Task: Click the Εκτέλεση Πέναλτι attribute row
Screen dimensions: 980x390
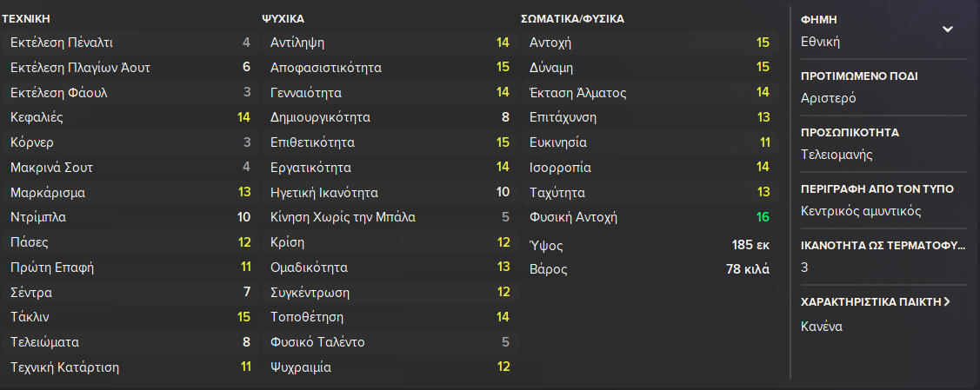Action: [x=130, y=42]
